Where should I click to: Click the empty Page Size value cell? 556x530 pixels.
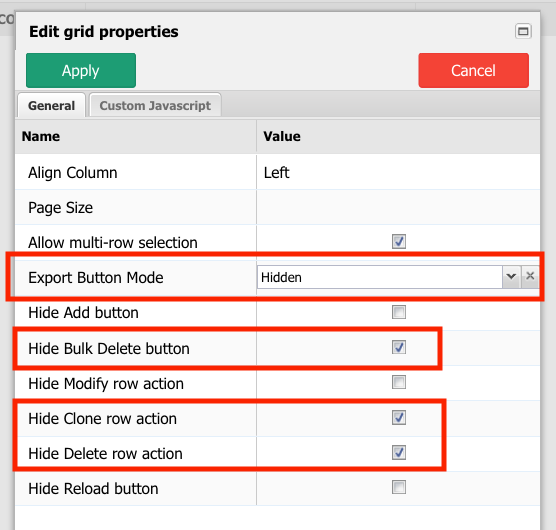click(398, 207)
